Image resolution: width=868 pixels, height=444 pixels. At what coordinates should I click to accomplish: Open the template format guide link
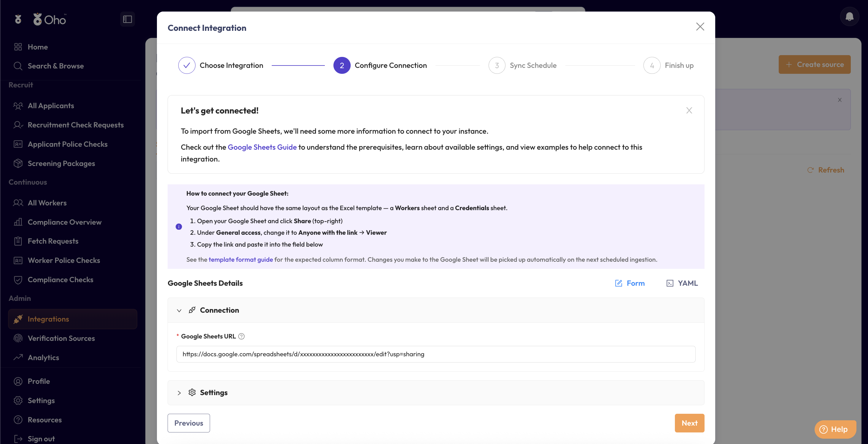[241, 260]
